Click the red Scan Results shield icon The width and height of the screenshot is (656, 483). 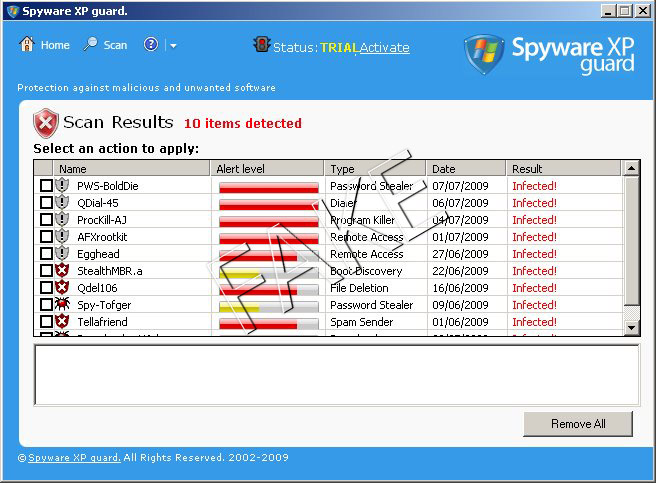[x=46, y=123]
